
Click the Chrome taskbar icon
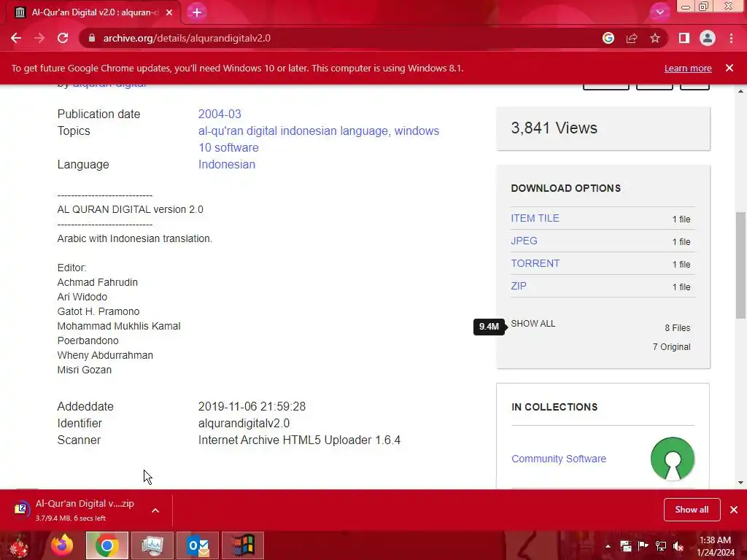point(107,545)
